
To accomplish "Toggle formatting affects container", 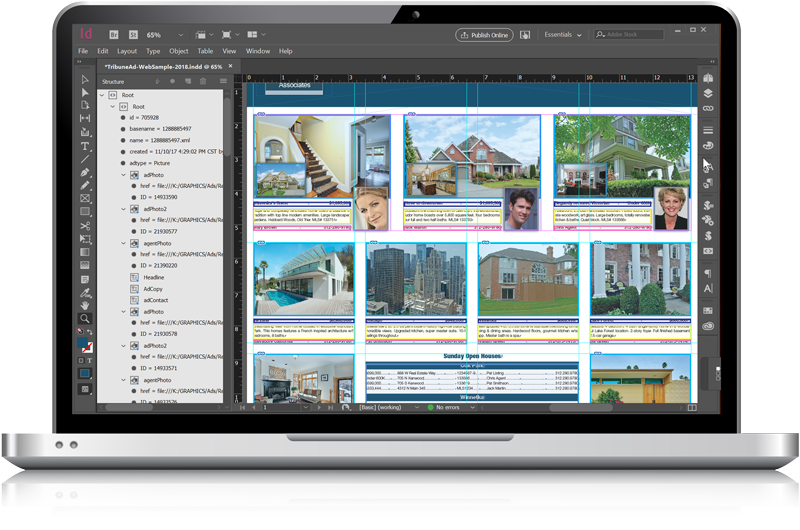I will point(81,360).
